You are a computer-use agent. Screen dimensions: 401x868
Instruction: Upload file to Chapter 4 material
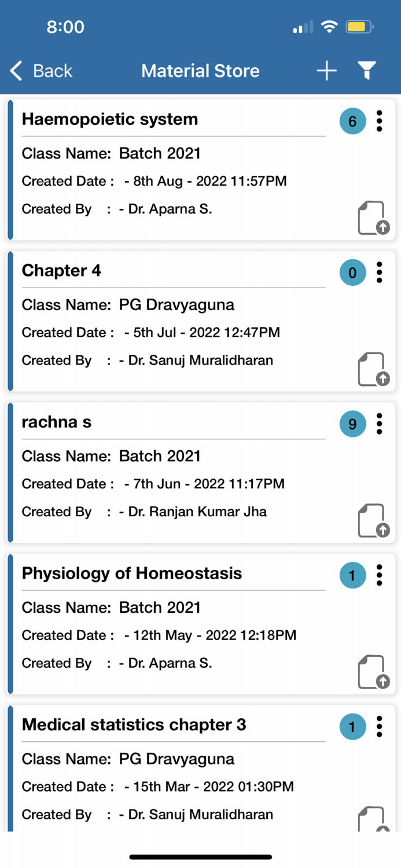click(373, 369)
